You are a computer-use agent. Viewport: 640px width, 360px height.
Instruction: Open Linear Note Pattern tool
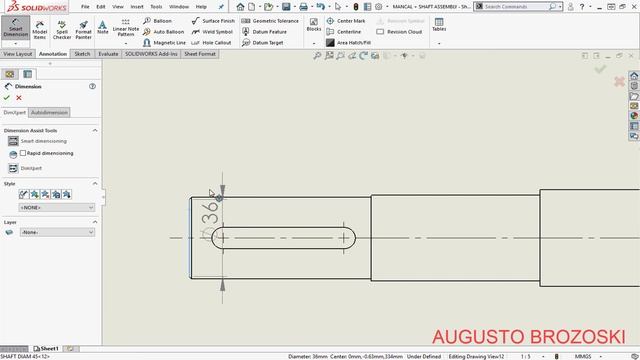click(126, 28)
